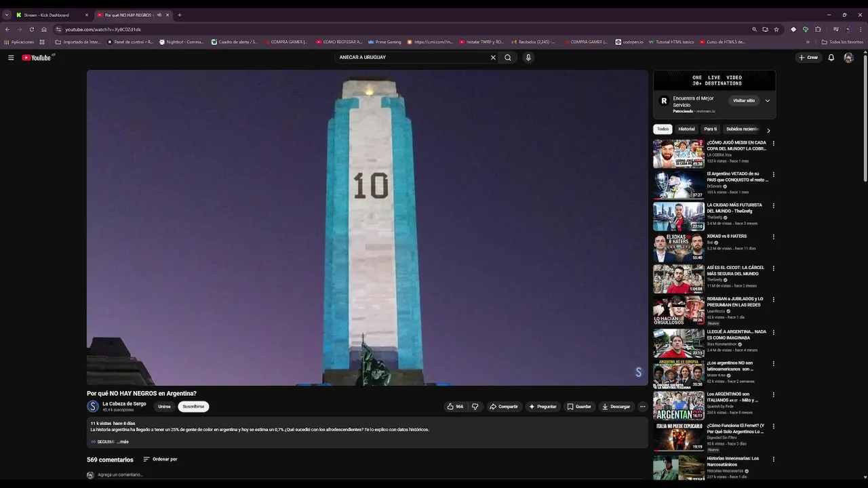
Task: Open the account avatar menu
Action: (848, 58)
